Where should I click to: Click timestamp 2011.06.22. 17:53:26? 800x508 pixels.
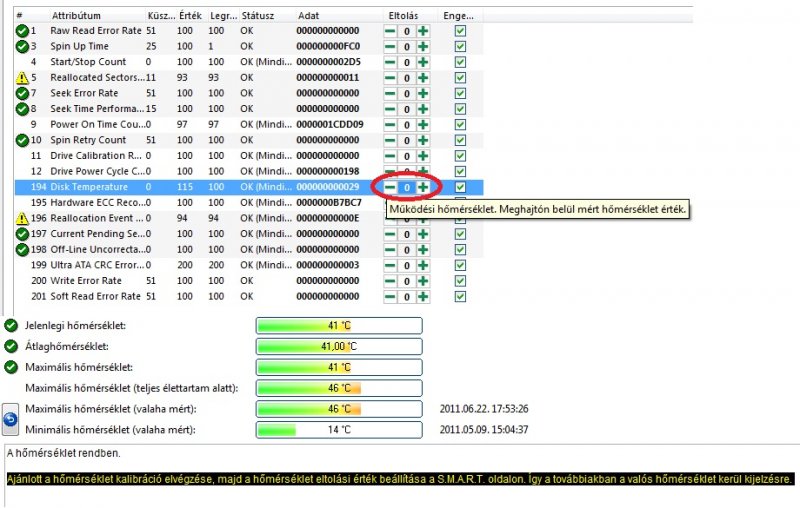484,409
